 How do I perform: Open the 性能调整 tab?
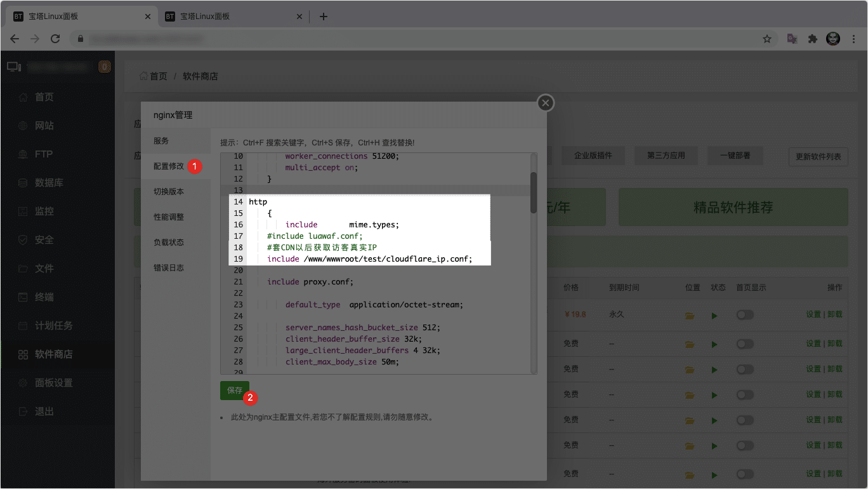[176, 217]
